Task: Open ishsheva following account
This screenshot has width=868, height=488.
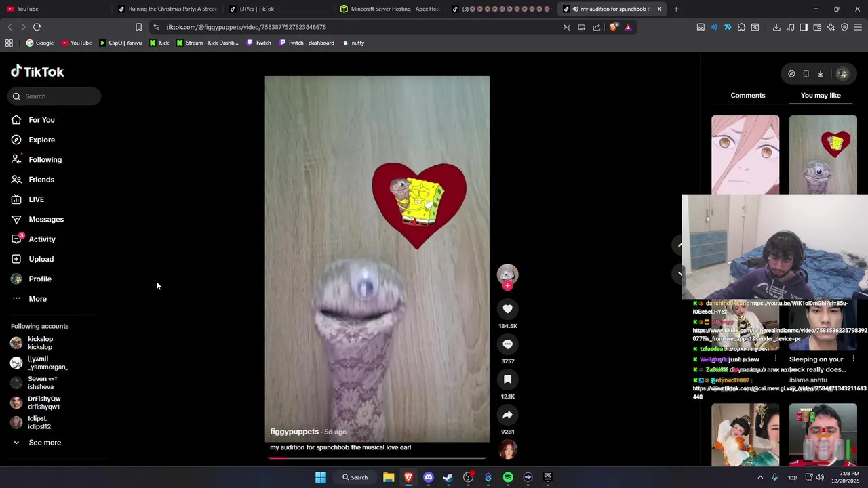Action: click(x=33, y=383)
